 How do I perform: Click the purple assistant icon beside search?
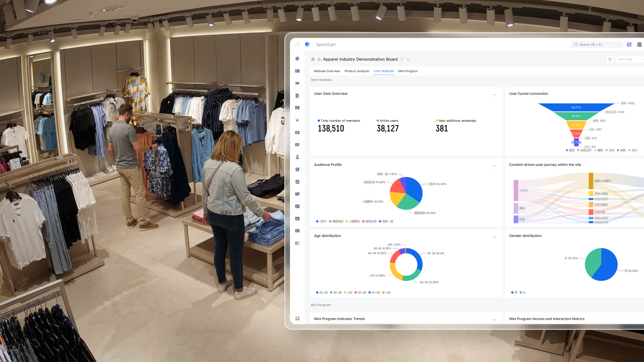(x=629, y=44)
